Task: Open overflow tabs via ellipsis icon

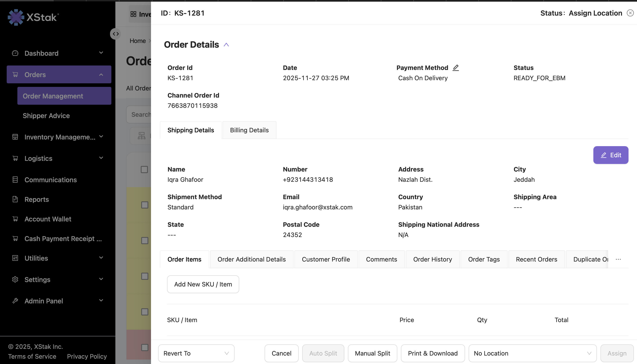Action: [618, 259]
